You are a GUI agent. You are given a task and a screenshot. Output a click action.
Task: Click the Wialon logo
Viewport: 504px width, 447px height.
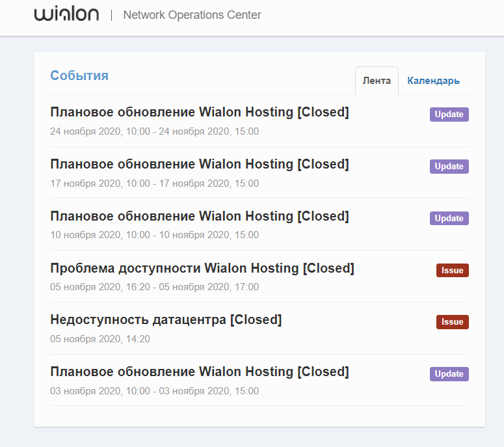66,14
